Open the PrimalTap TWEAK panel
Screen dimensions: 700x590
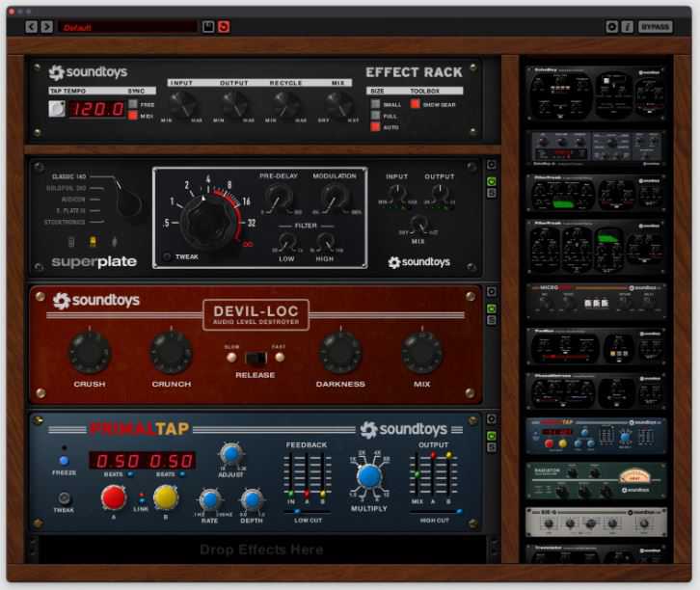(64, 498)
